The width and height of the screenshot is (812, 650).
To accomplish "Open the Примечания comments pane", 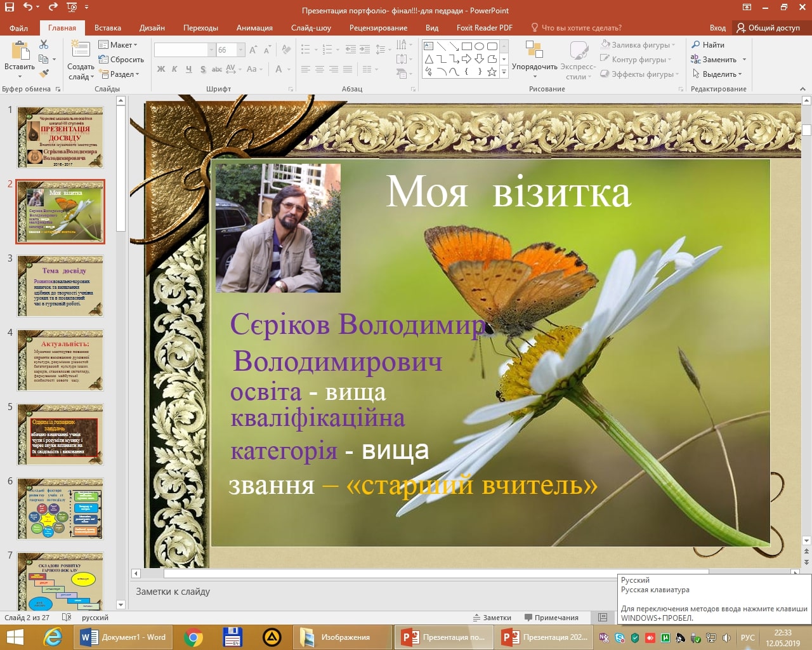I will point(551,618).
